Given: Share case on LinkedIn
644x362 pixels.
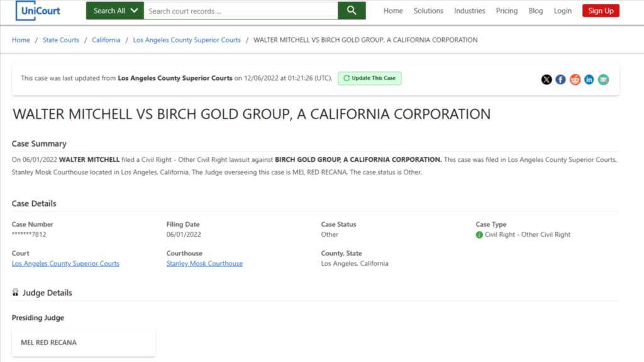Looking at the screenshot, I should 589,79.
